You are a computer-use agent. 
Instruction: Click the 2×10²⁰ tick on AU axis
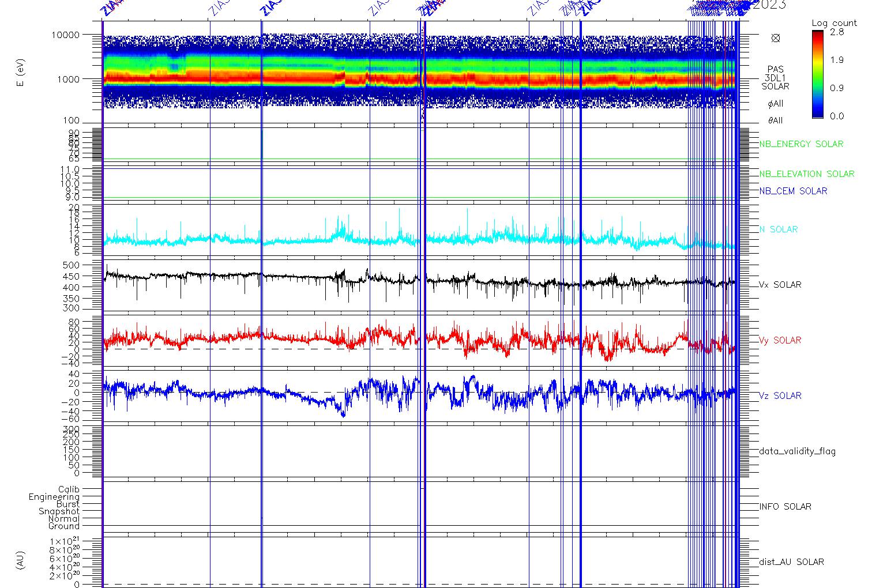click(x=65, y=576)
